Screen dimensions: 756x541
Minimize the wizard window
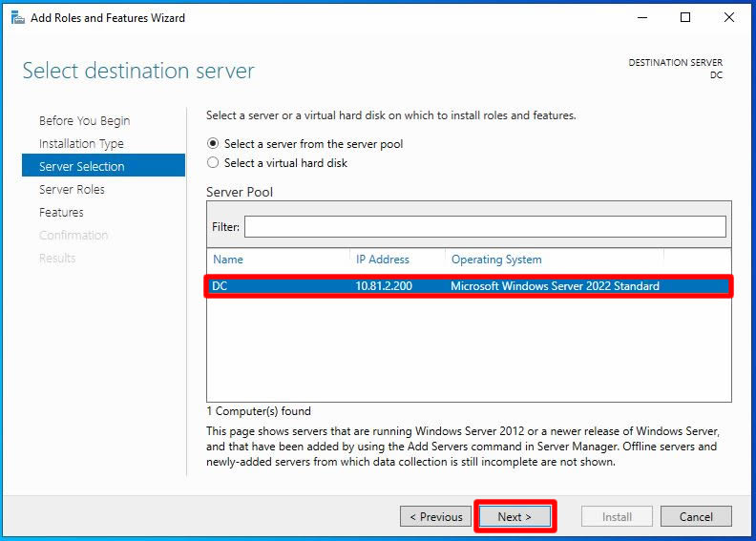click(x=642, y=18)
